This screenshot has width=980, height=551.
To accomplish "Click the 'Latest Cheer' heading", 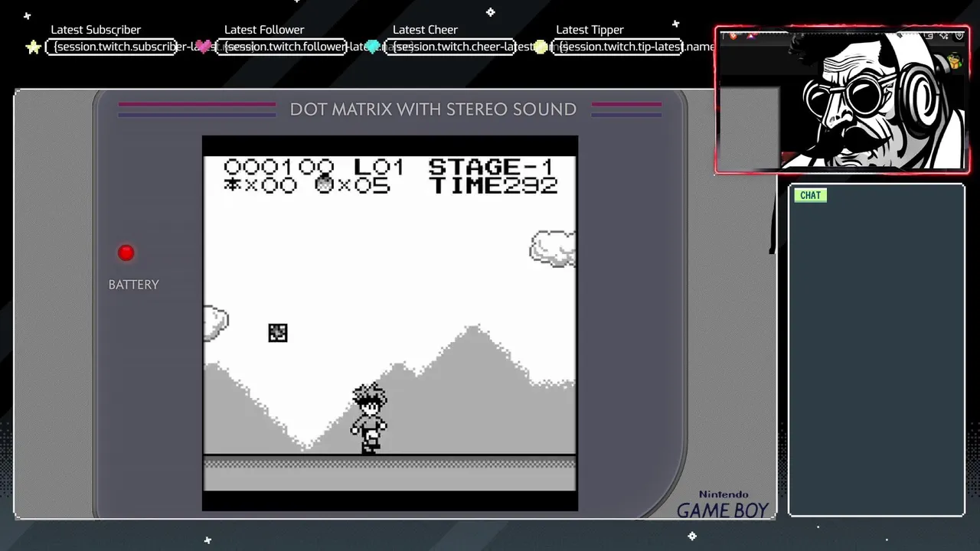I will 425,30.
